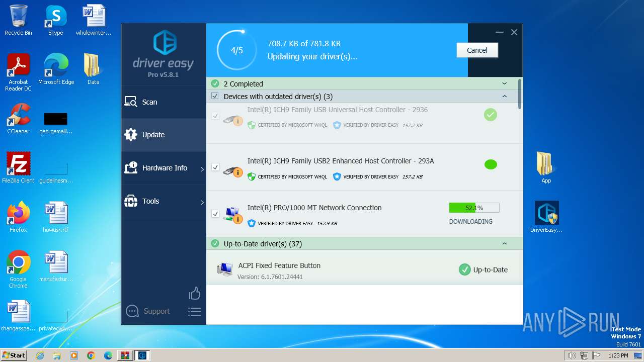644x362 pixels.
Task: Expand the 2 Completed section chevron
Action: 505,83
